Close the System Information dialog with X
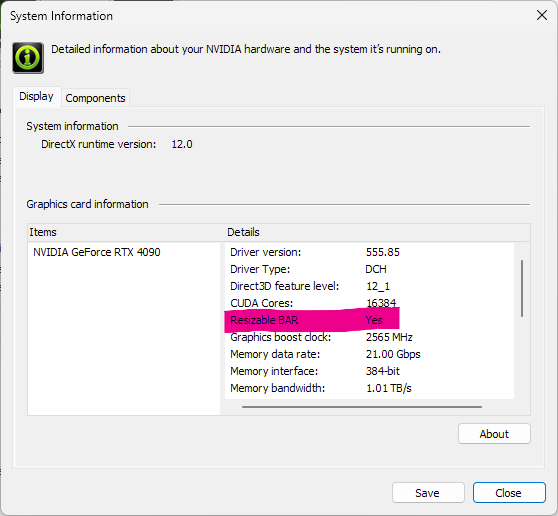The height and width of the screenshot is (516, 558). pos(542,15)
